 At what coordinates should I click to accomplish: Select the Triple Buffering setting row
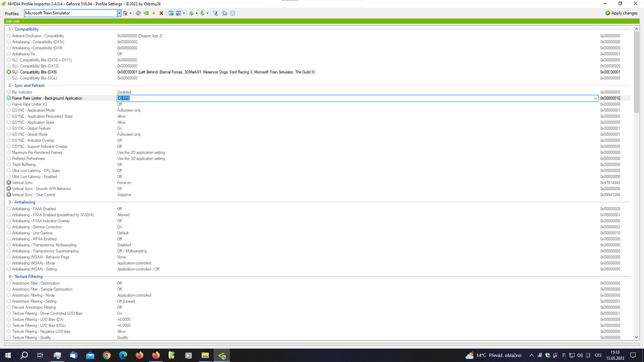tap(24, 165)
